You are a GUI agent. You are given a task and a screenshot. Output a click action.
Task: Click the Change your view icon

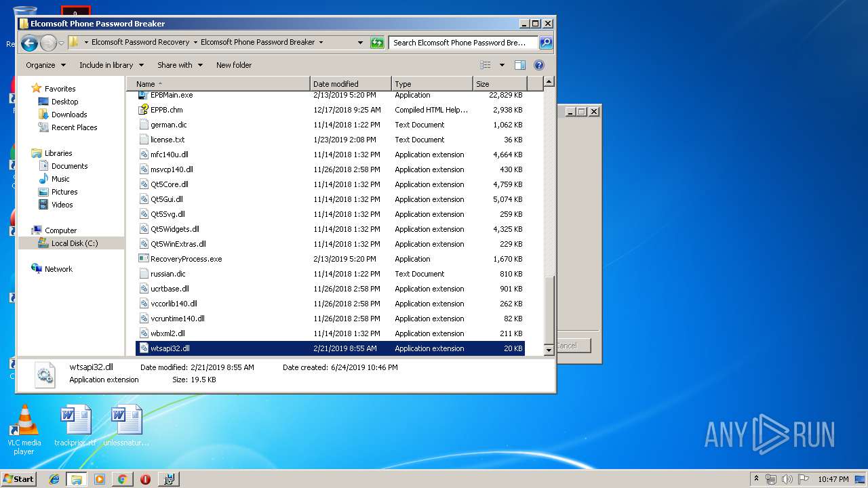[x=486, y=65]
